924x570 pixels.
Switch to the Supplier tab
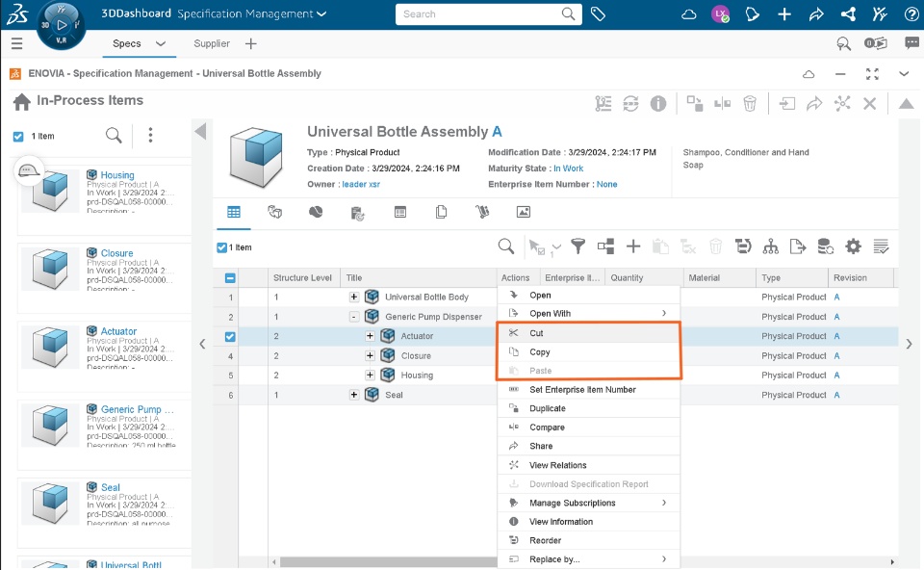coord(212,43)
